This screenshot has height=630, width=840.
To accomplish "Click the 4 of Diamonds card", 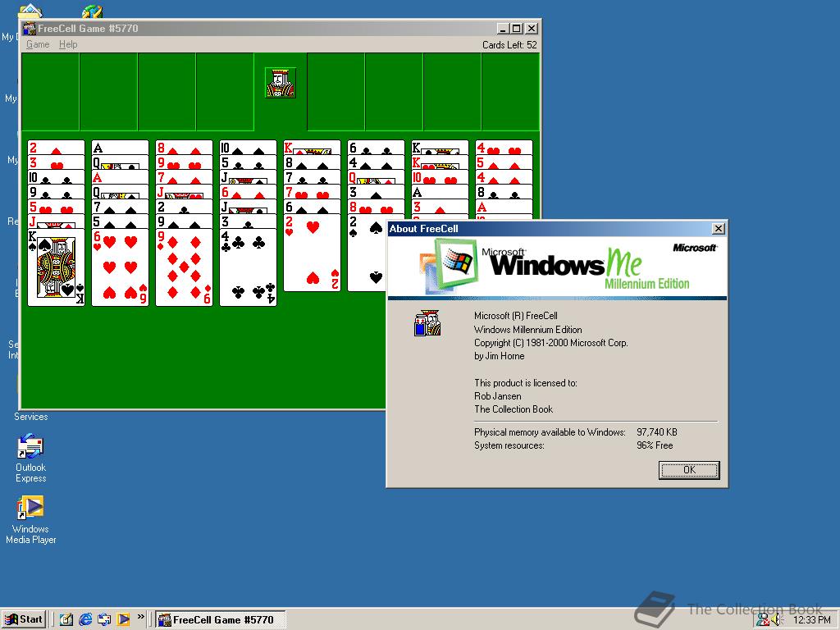I will 504,177.
